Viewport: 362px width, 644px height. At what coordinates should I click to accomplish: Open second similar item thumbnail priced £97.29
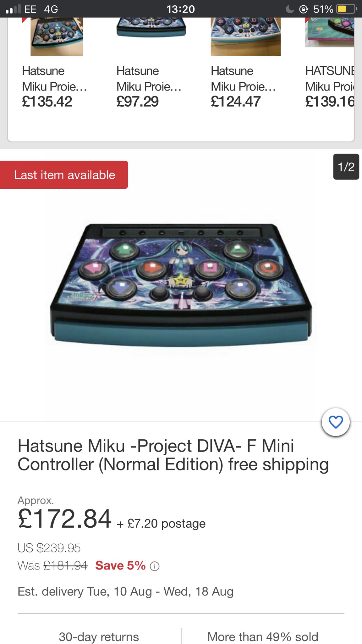[151, 28]
